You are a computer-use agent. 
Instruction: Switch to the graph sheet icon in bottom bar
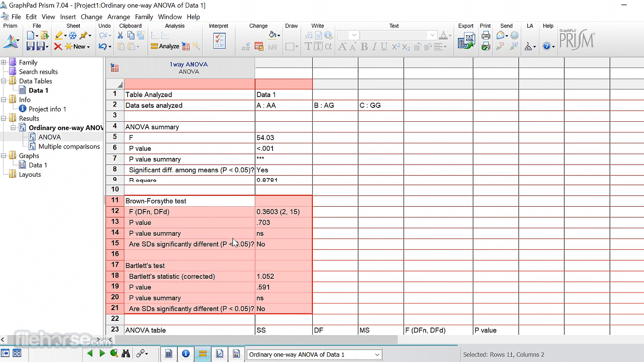pos(220,354)
